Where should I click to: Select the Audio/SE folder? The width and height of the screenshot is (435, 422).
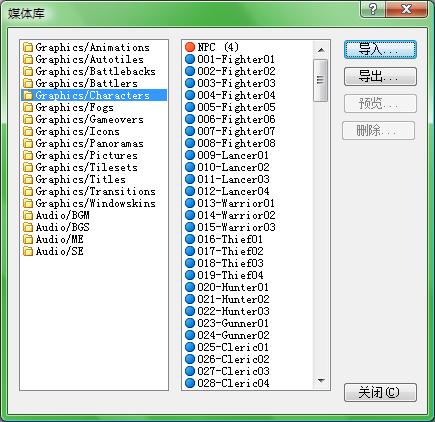tap(59, 251)
